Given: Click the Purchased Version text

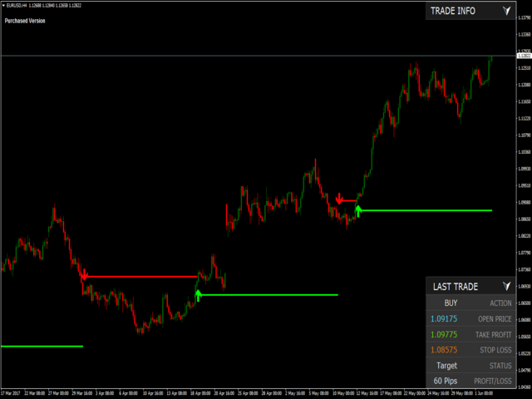Looking at the screenshot, I should 25,21.
